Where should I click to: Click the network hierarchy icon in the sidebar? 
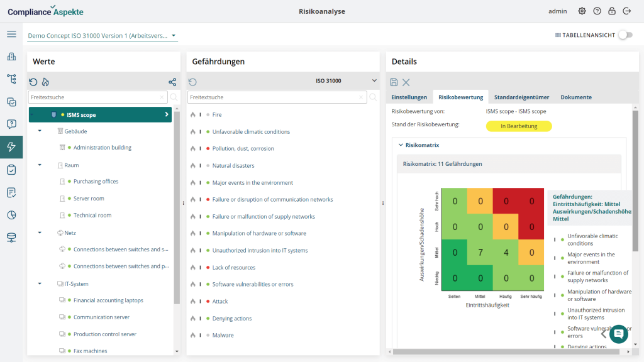coord(11,79)
